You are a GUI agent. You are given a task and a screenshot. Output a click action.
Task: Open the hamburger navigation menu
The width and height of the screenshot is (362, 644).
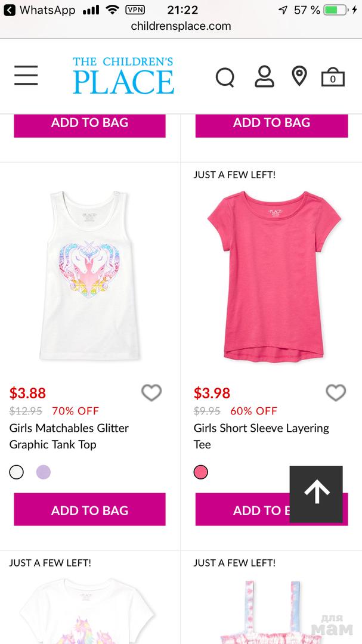coord(26,76)
